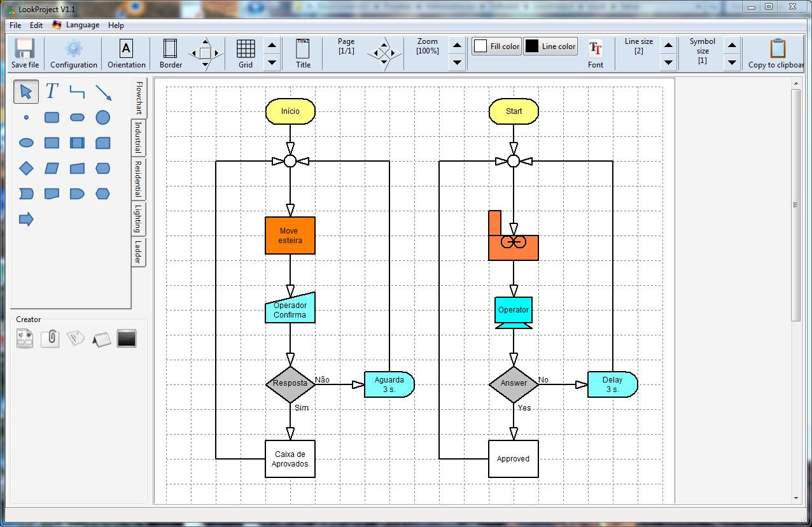Increase the line size

click(668, 45)
